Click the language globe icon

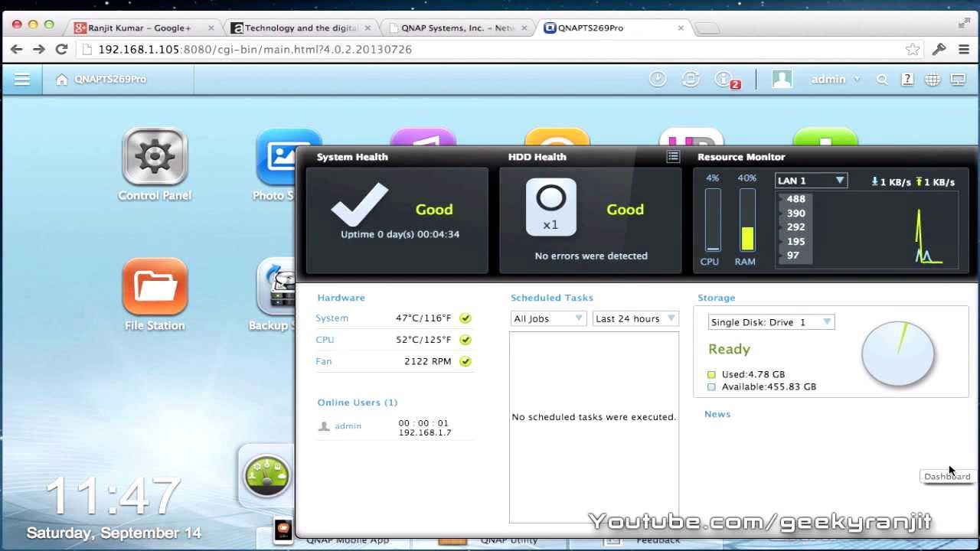pyautogui.click(x=933, y=79)
